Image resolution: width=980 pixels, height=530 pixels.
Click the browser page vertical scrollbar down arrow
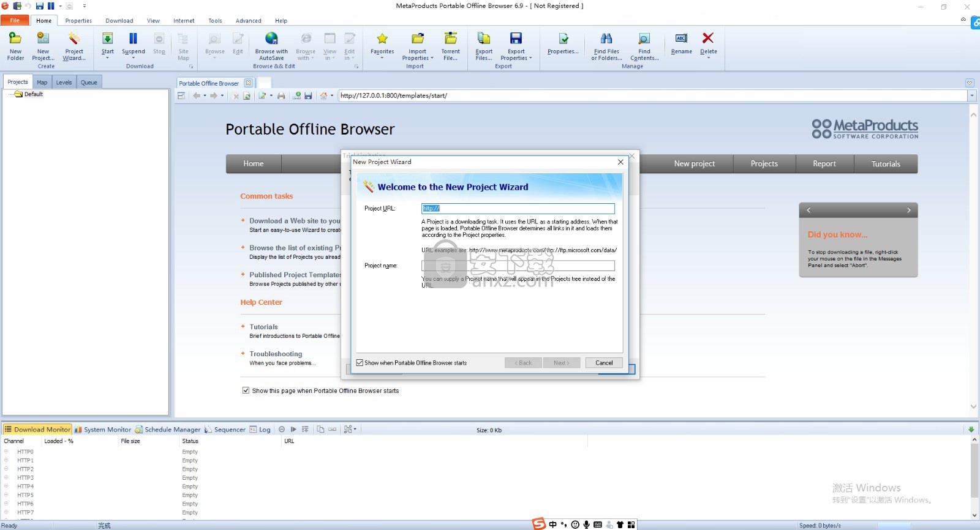(973, 406)
